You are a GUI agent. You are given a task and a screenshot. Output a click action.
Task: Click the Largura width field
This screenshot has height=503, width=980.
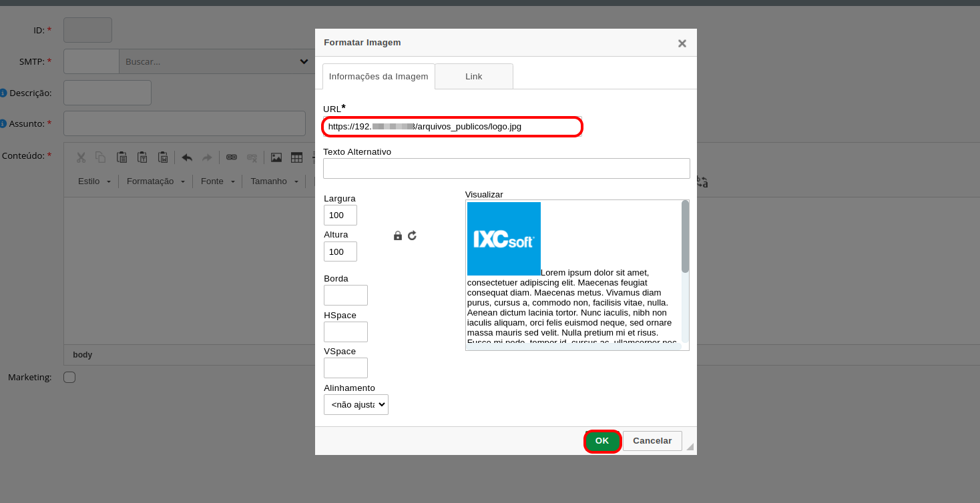340,215
